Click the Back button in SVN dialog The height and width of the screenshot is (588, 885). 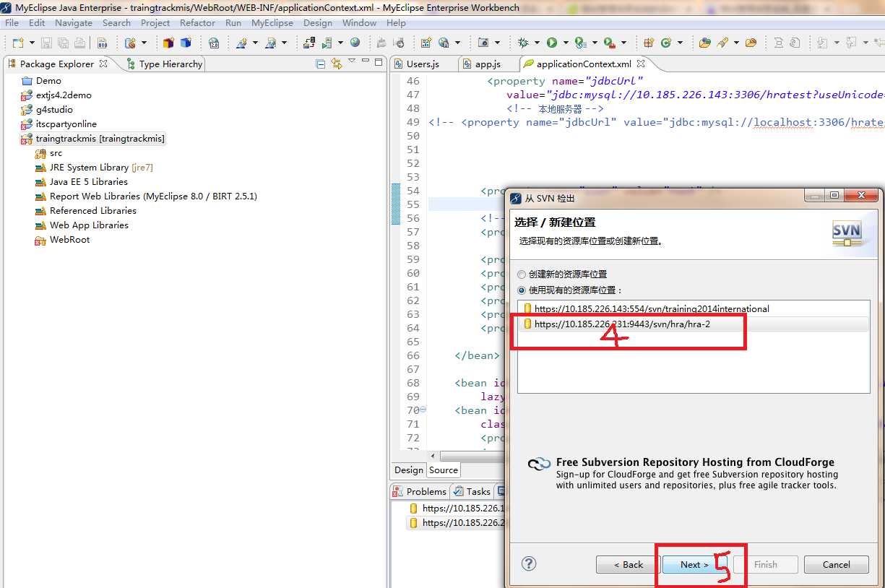point(629,564)
